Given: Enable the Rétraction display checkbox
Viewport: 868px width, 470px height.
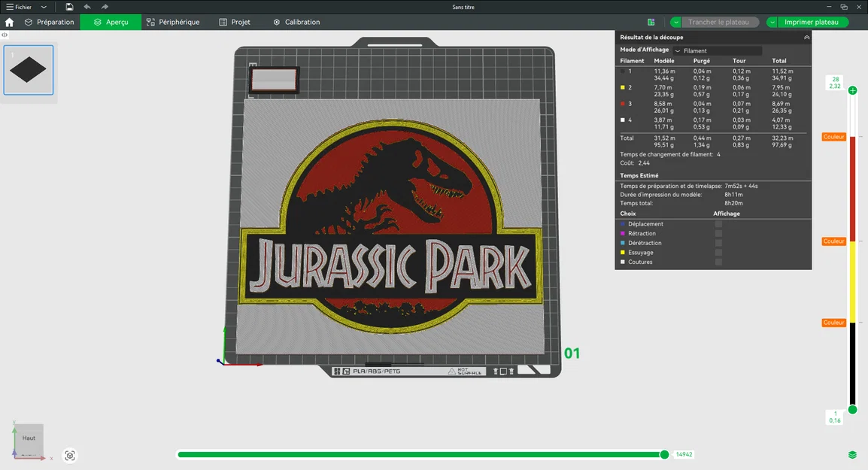Looking at the screenshot, I should (x=718, y=233).
